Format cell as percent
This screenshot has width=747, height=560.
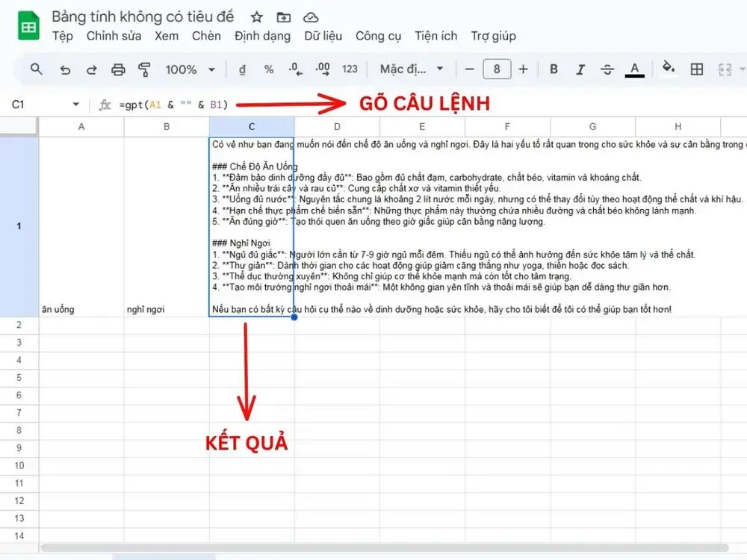(269, 69)
